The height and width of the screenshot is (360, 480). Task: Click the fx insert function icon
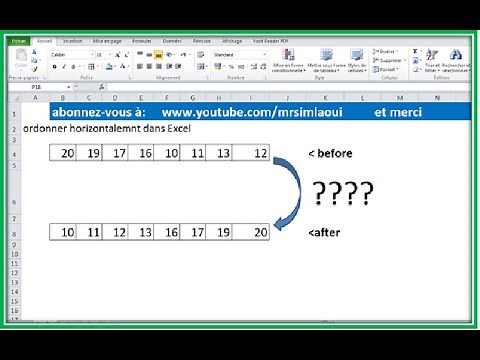[102, 87]
